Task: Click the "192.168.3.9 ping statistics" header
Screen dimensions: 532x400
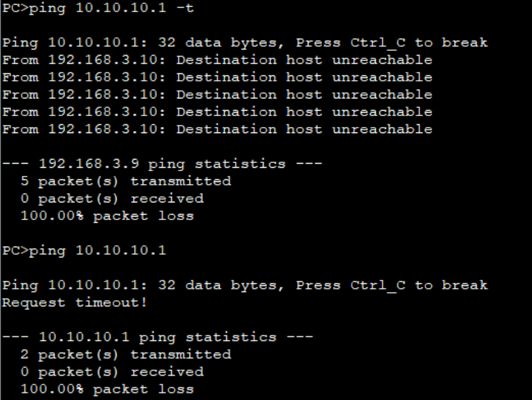Action: point(162,164)
